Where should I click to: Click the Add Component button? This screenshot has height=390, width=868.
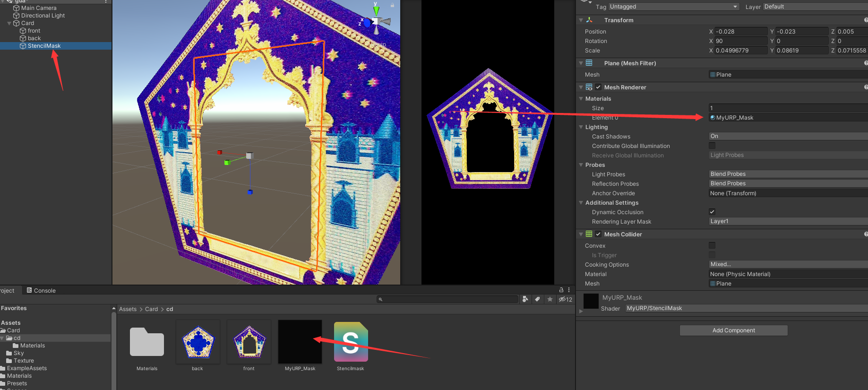tap(733, 330)
